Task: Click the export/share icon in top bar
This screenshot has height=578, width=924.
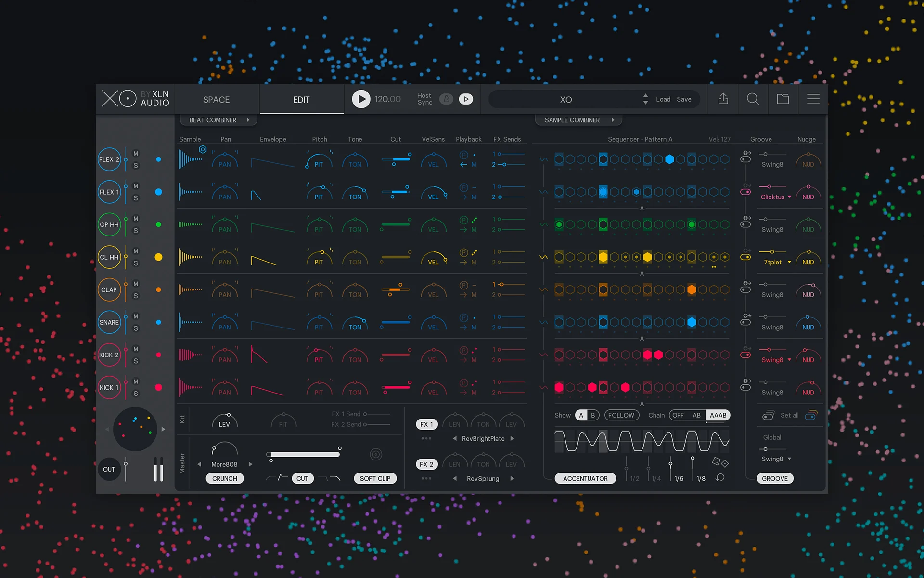Action: click(723, 99)
